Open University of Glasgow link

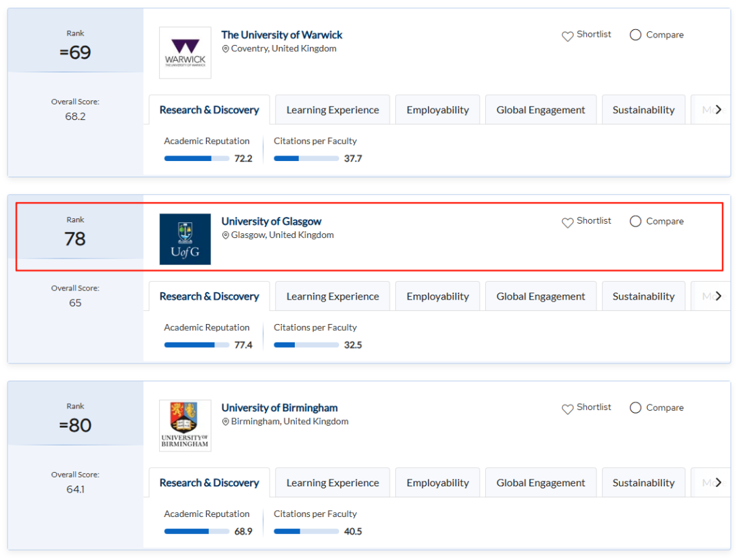[271, 221]
